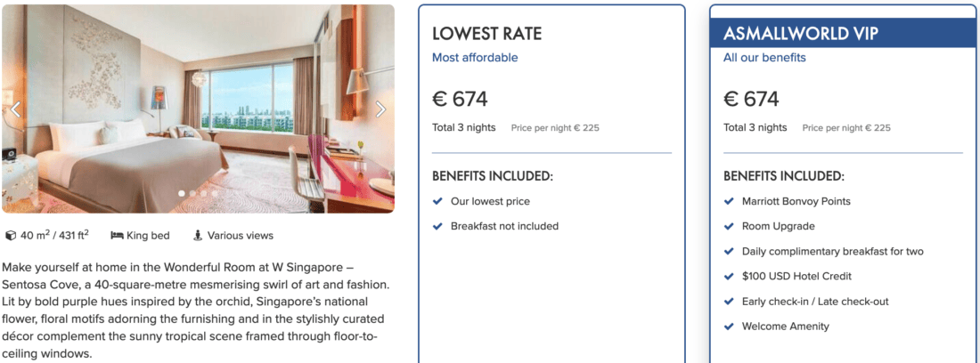Click checkmark beside Our lowest price
980x363 pixels.
tap(437, 201)
